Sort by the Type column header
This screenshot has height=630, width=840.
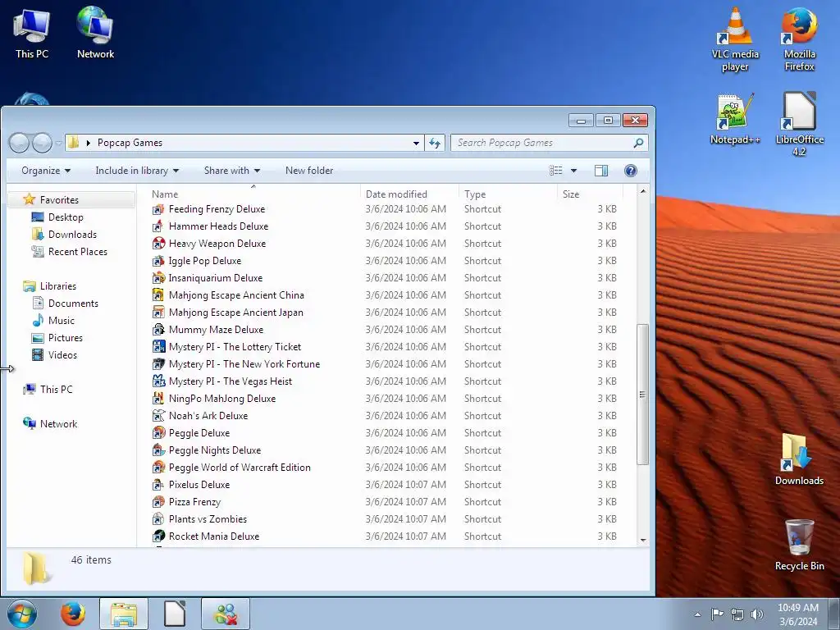click(x=507, y=194)
